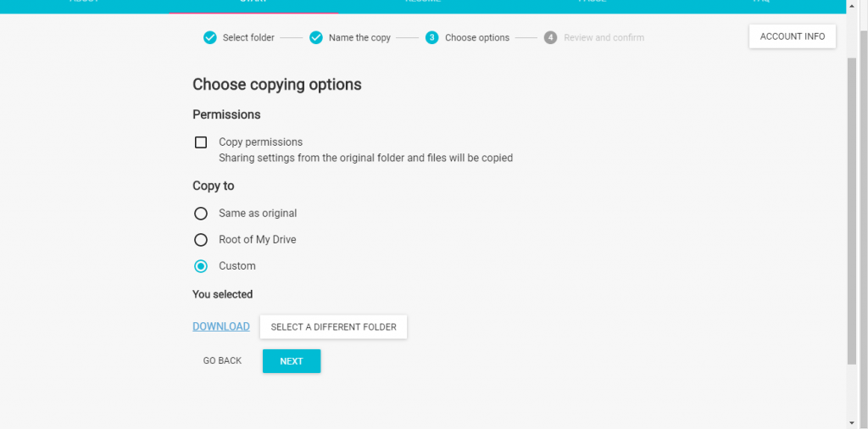Open the Account Info panel

[793, 36]
